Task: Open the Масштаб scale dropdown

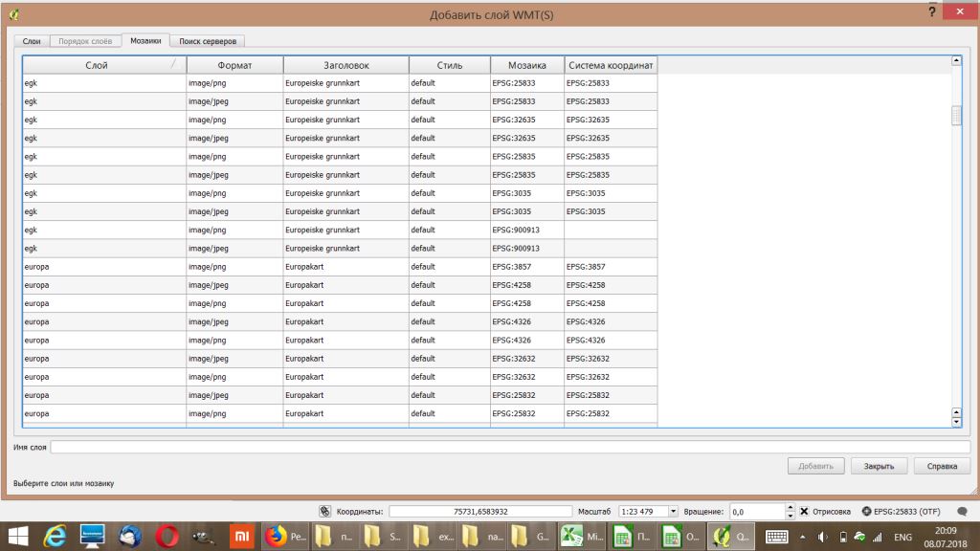Action: [x=673, y=512]
